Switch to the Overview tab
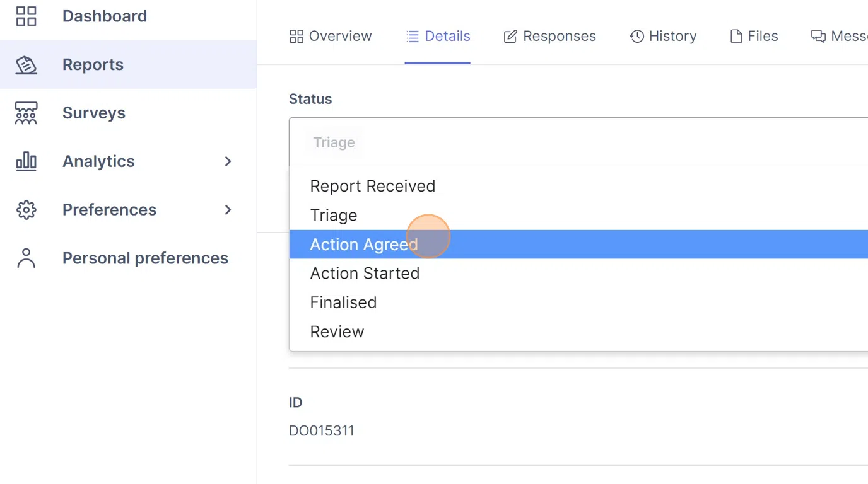Screen dimensions: 868x484 tap(331, 37)
